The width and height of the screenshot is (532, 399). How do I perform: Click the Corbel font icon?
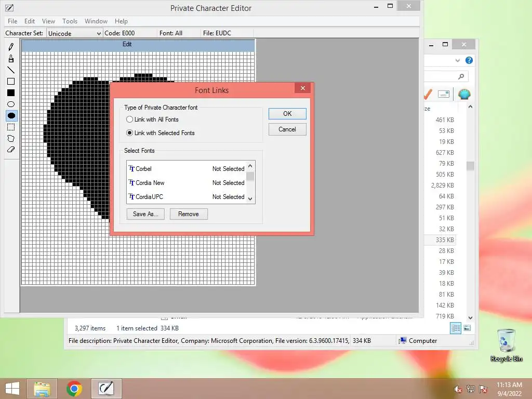[131, 169]
